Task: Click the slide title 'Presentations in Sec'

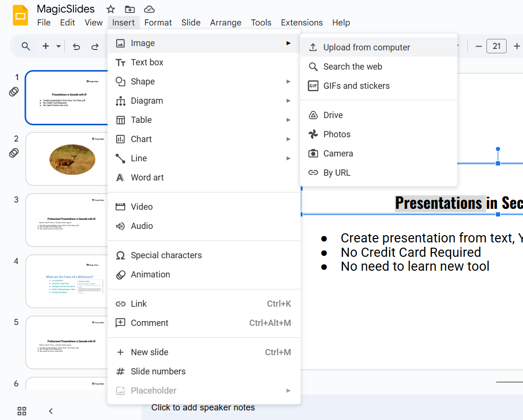Action: pyautogui.click(x=459, y=203)
